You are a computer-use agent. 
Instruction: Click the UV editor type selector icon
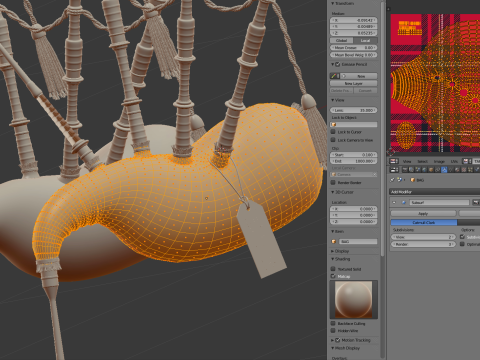394,161
